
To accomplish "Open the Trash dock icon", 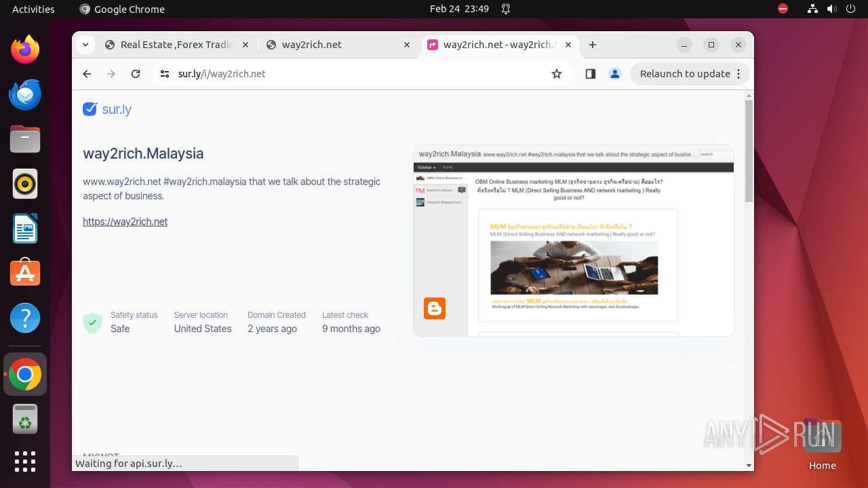I will pos(25,419).
